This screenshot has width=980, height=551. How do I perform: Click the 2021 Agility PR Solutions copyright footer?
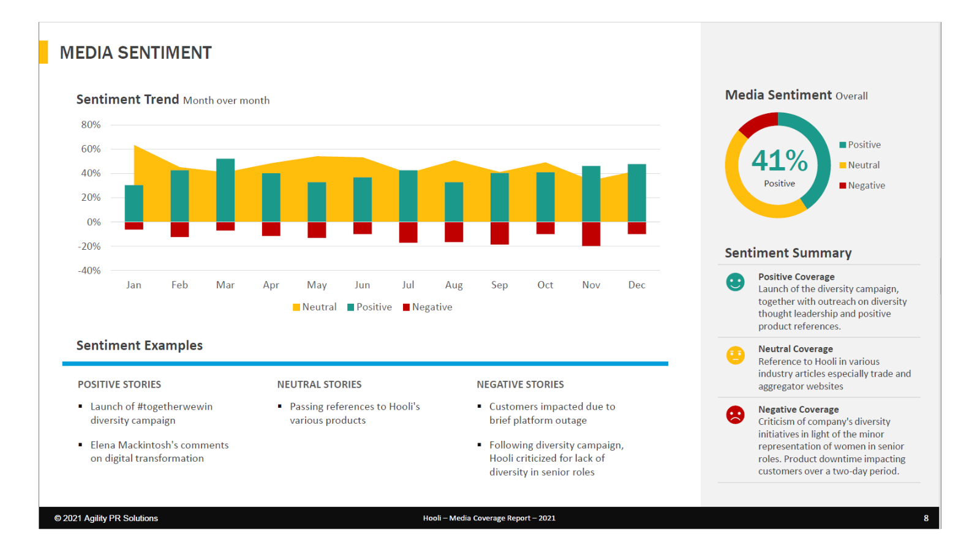(x=106, y=519)
